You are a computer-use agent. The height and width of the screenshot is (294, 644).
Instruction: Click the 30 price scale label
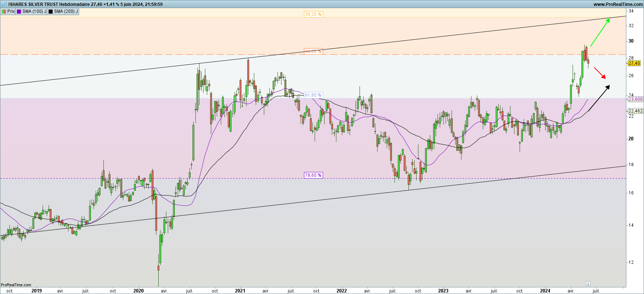click(631, 41)
